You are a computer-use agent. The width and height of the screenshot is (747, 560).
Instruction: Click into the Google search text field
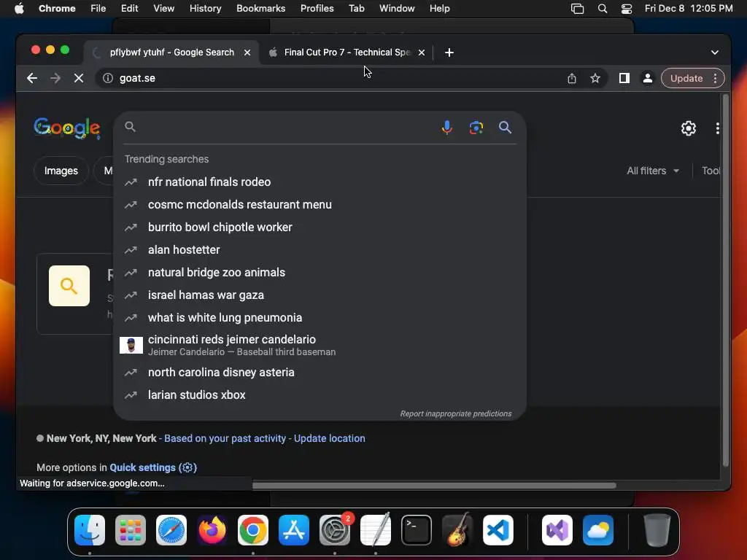click(286, 127)
